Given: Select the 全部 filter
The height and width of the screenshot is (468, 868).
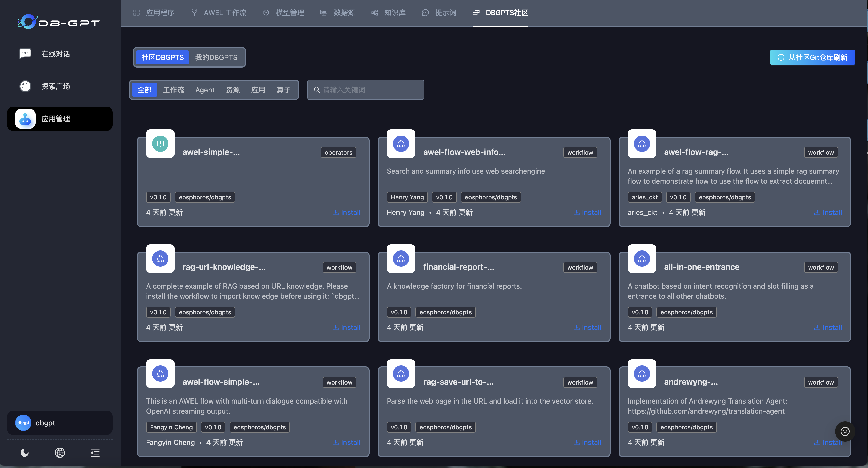Looking at the screenshot, I should [x=145, y=90].
